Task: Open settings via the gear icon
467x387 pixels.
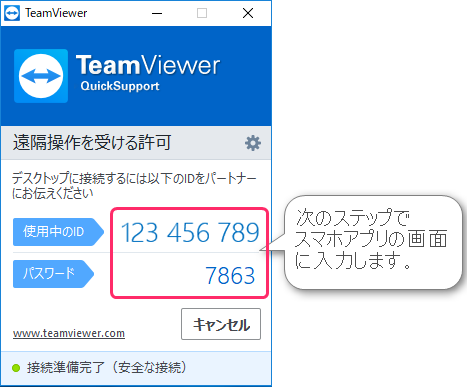Action: point(253,143)
